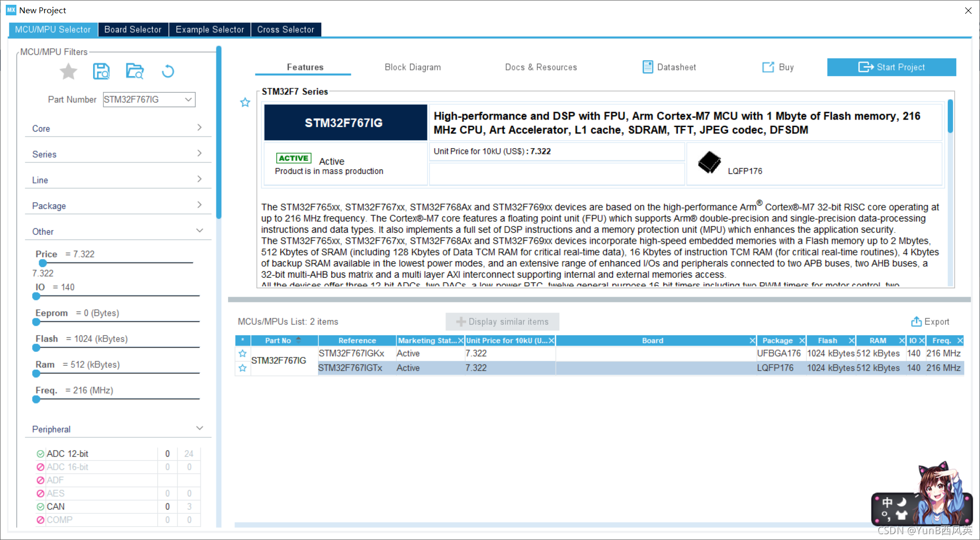Click the reset filters refresh icon

[168, 71]
